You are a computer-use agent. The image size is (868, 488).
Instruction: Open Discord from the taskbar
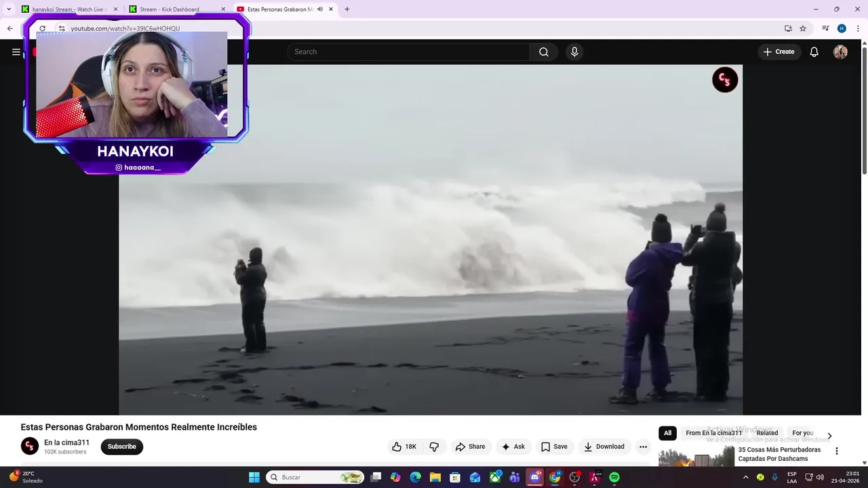[535, 477]
